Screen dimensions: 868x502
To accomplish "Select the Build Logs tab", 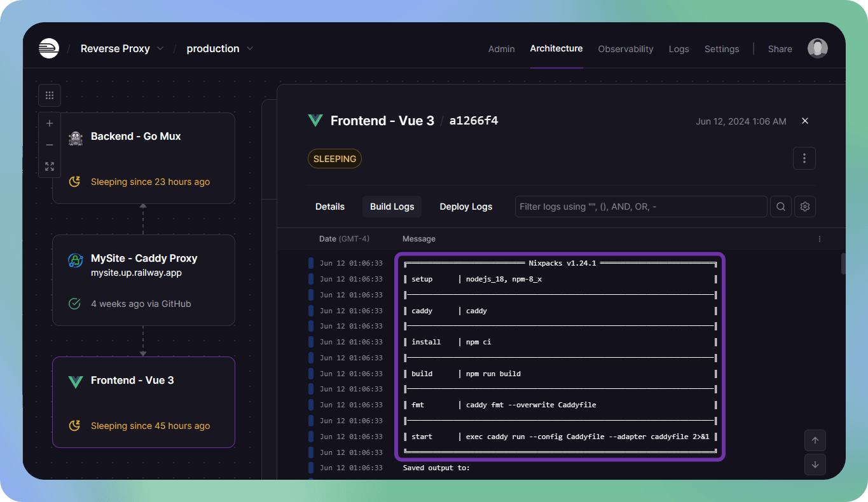I will [x=392, y=207].
